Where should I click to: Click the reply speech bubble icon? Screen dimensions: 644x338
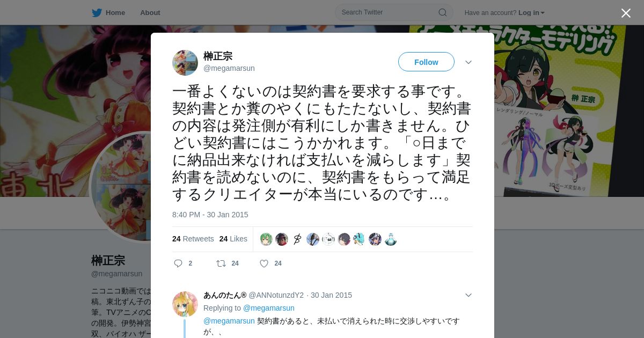point(178,263)
